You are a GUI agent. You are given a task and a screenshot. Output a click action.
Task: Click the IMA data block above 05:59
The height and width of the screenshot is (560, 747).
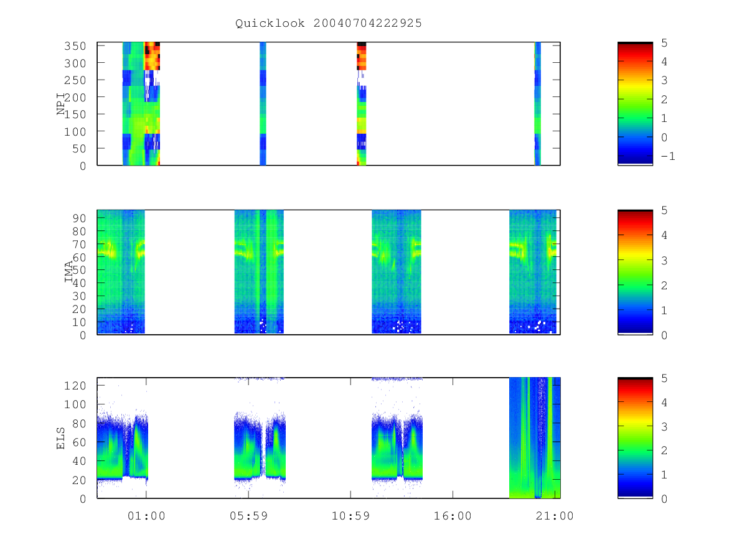click(x=259, y=272)
